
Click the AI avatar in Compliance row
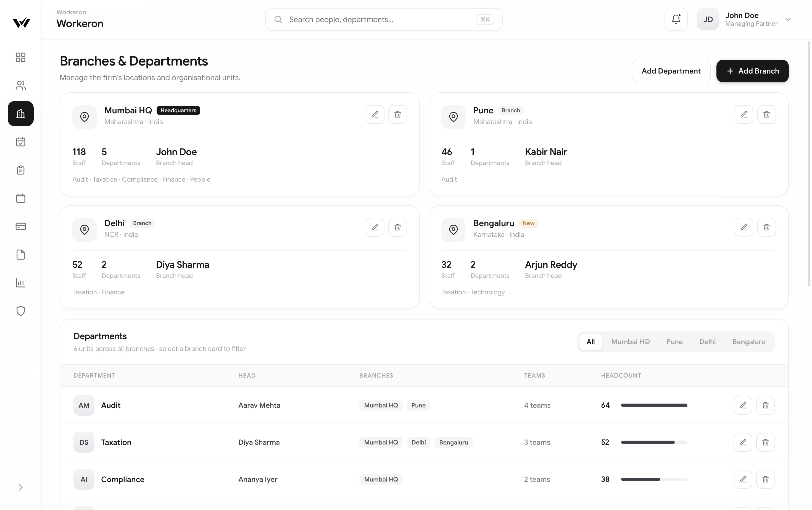84,479
